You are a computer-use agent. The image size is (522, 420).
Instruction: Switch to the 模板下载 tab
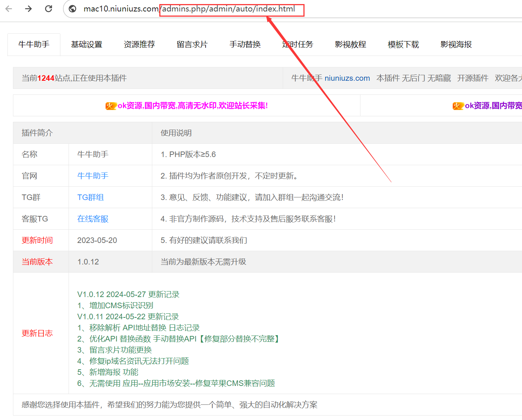click(x=403, y=44)
